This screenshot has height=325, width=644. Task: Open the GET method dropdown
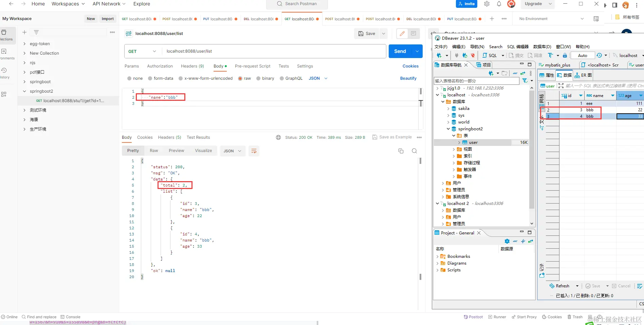coord(143,51)
